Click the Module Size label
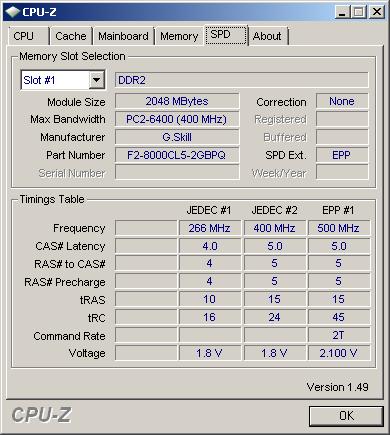This screenshot has height=435, width=390. coord(76,102)
